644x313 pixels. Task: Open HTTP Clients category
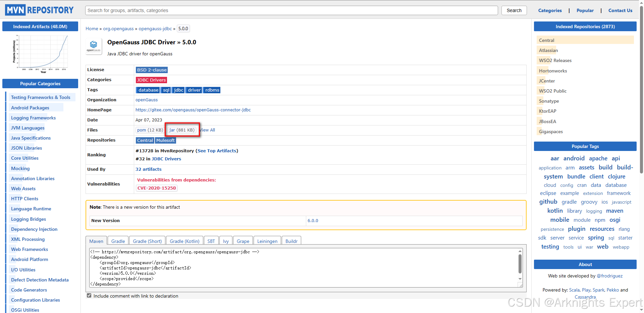[24, 199]
